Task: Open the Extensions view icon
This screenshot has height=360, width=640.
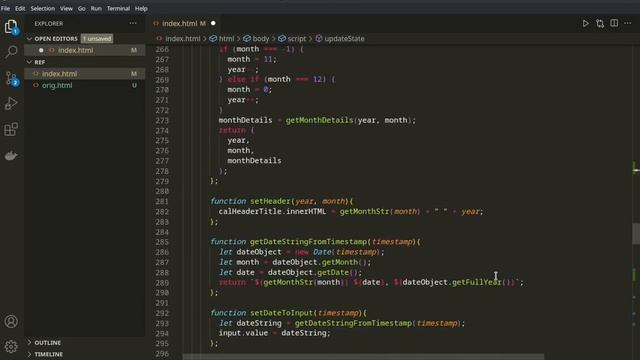Action: pos(11,129)
